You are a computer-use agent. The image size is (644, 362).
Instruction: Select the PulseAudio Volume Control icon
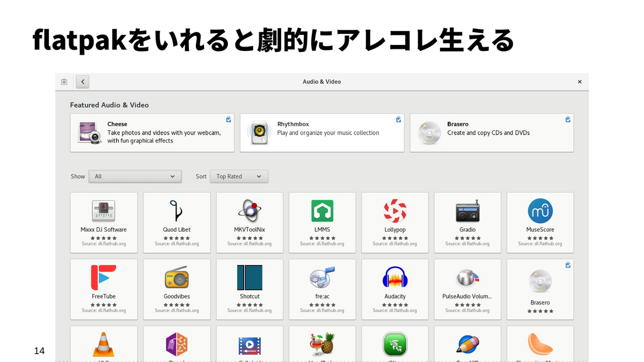(x=467, y=277)
